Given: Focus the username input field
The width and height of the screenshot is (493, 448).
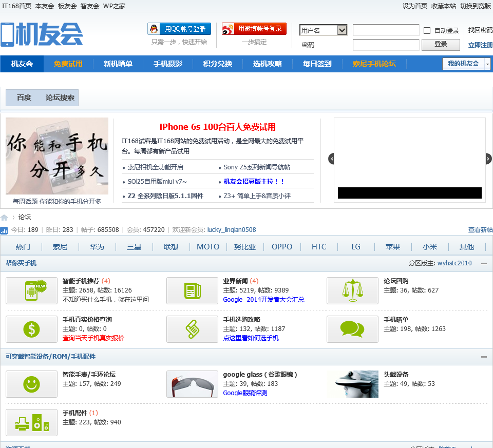Looking at the screenshot, I should 386,30.
